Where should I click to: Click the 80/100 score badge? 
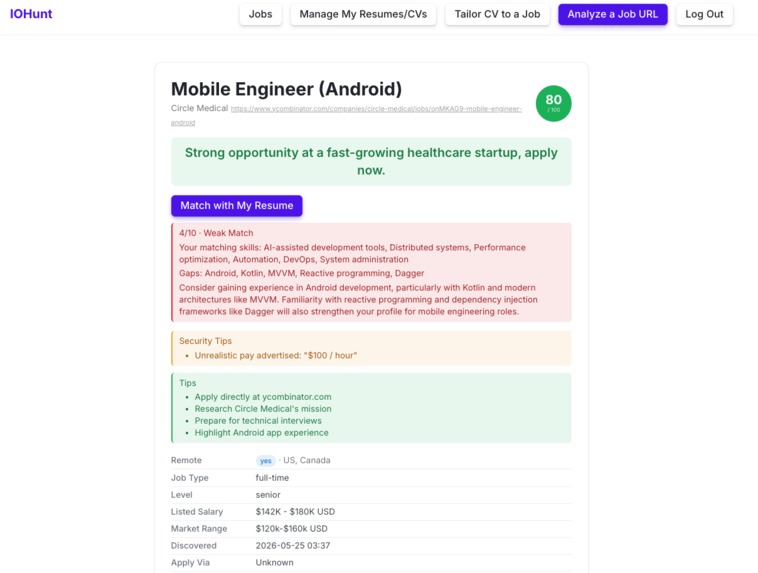coord(554,103)
